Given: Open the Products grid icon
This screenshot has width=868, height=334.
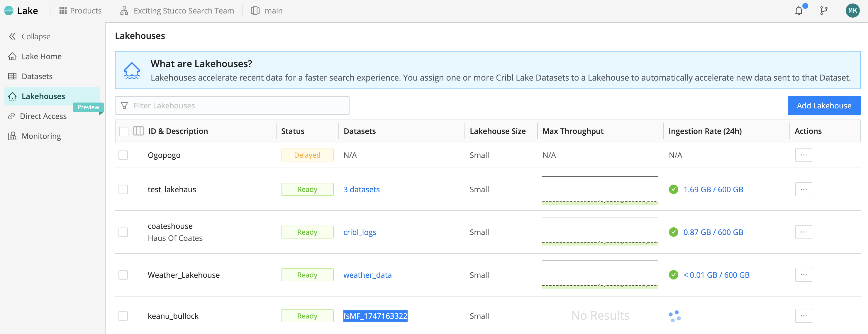Looking at the screenshot, I should (x=63, y=11).
